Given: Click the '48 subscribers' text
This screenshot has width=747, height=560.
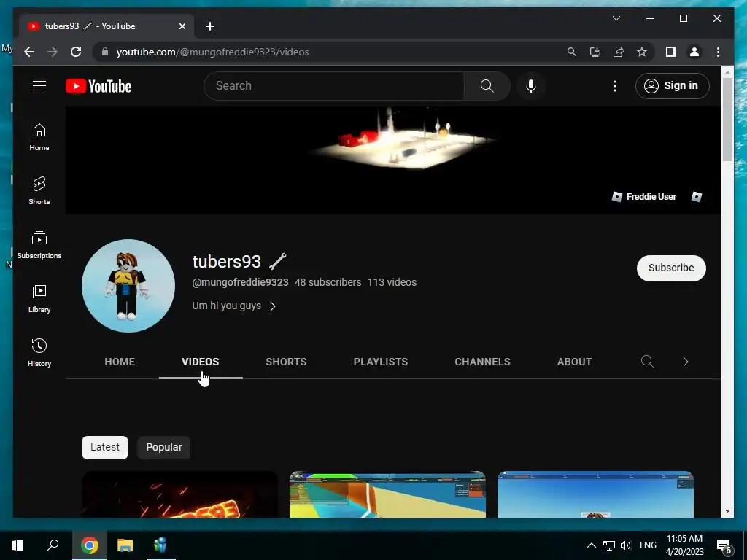Looking at the screenshot, I should (x=328, y=282).
